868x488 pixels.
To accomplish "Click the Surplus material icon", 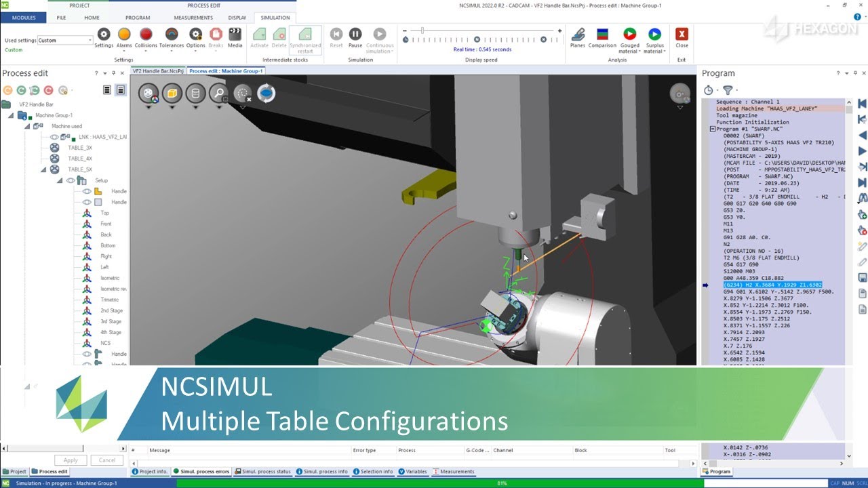I will (654, 34).
